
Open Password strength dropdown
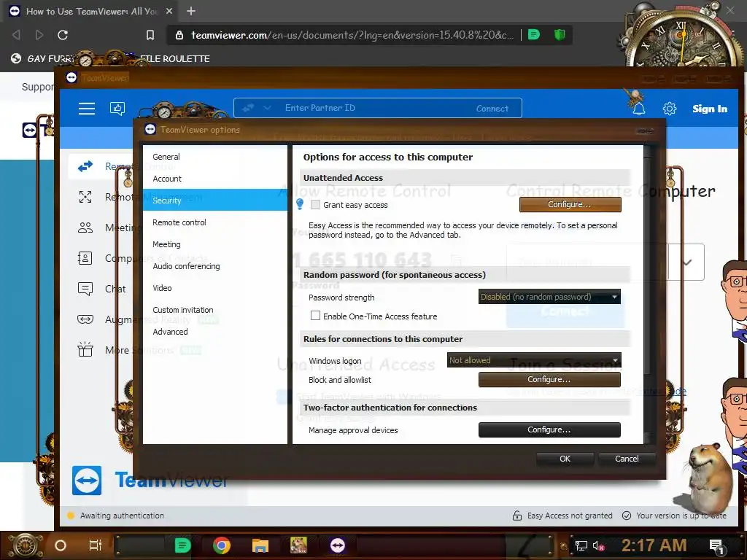click(x=549, y=297)
